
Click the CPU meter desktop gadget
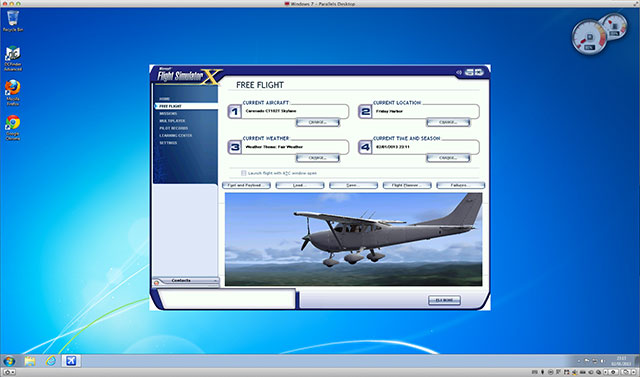tap(589, 38)
